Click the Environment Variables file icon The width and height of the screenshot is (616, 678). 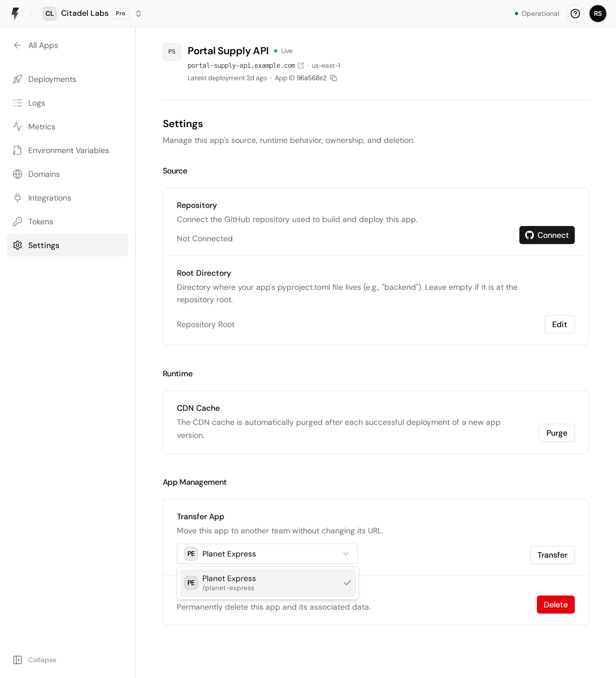(x=18, y=150)
